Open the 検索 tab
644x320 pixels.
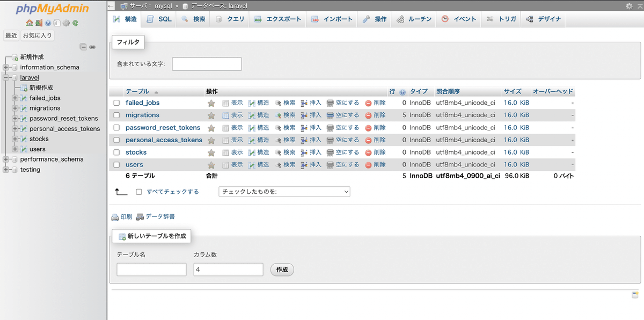[x=193, y=19]
